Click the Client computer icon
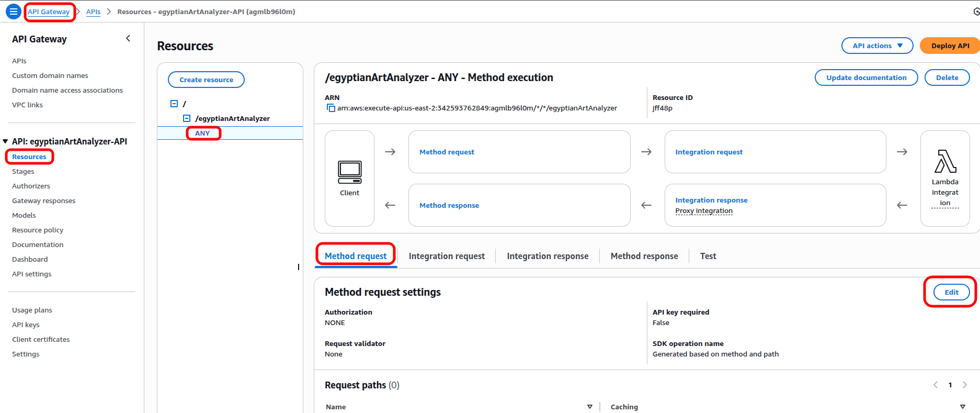Screen dimensions: 980x413 [349, 172]
